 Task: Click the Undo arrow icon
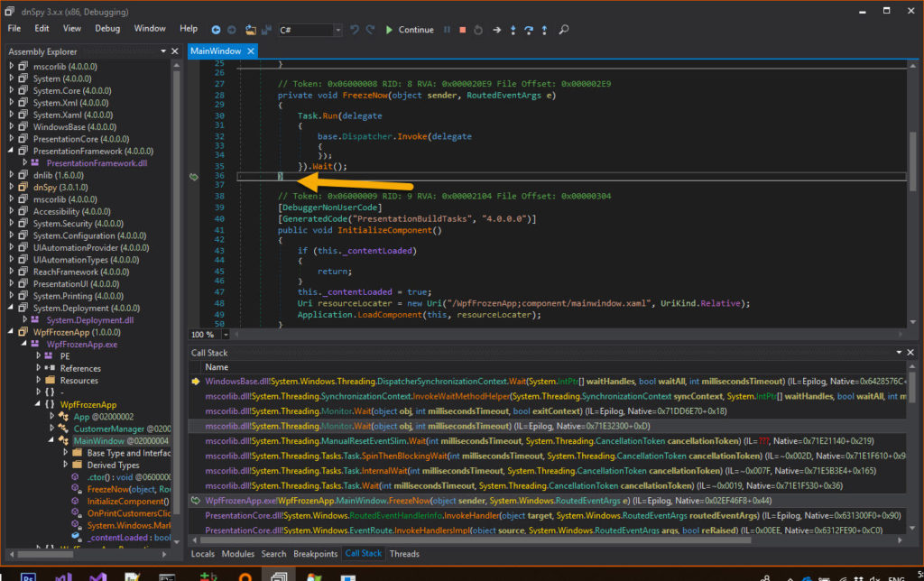coord(354,30)
